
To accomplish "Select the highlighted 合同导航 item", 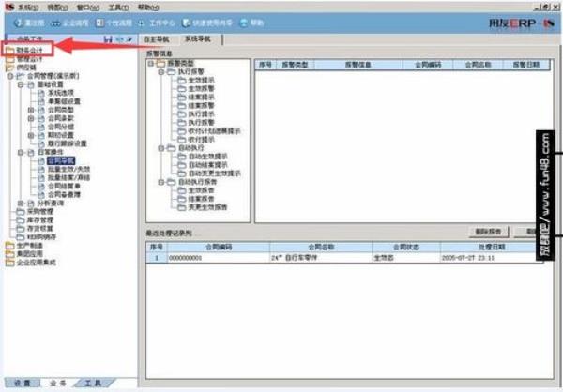I will (x=61, y=160).
